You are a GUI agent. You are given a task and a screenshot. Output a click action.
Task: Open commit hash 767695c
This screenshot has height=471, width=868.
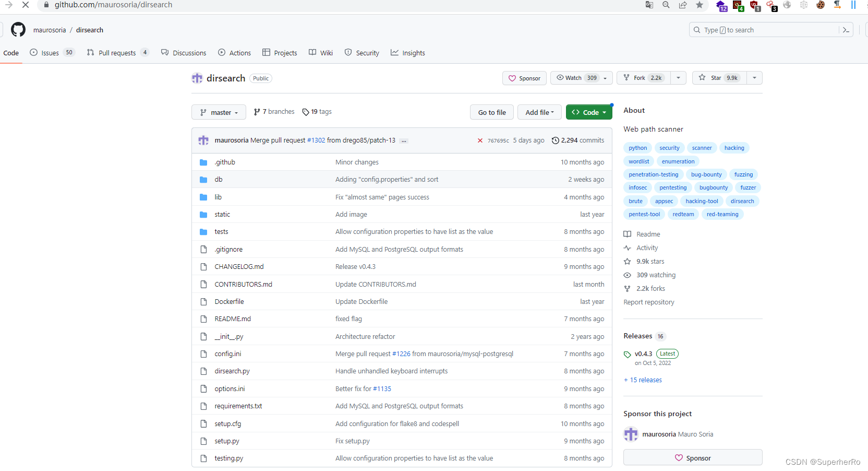pyautogui.click(x=498, y=140)
